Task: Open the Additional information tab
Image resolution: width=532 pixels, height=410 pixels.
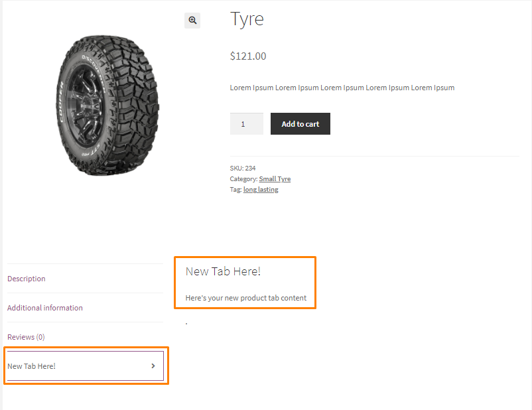Action: click(x=45, y=308)
